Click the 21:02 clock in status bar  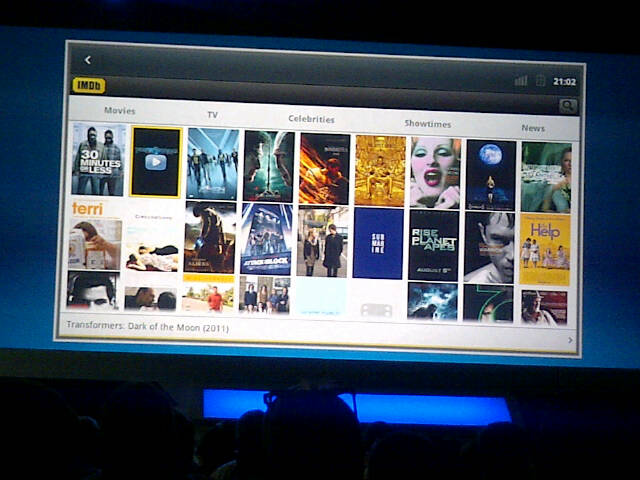click(x=564, y=82)
